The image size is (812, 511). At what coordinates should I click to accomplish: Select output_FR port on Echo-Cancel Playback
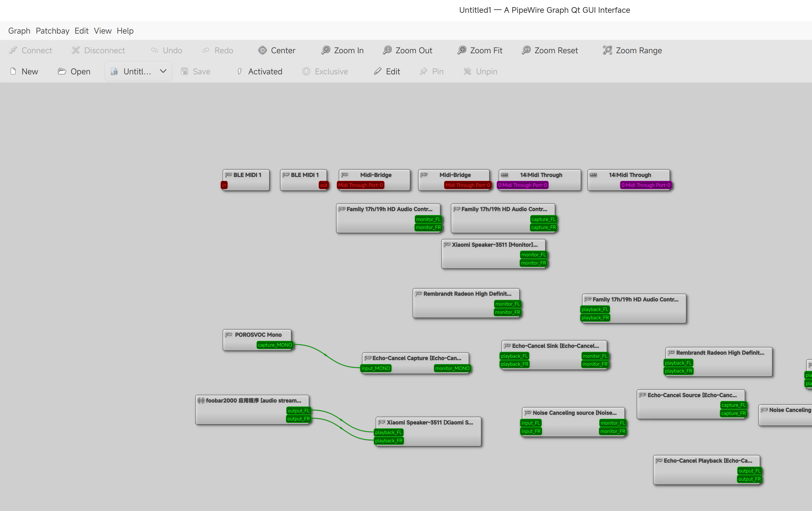click(750, 479)
